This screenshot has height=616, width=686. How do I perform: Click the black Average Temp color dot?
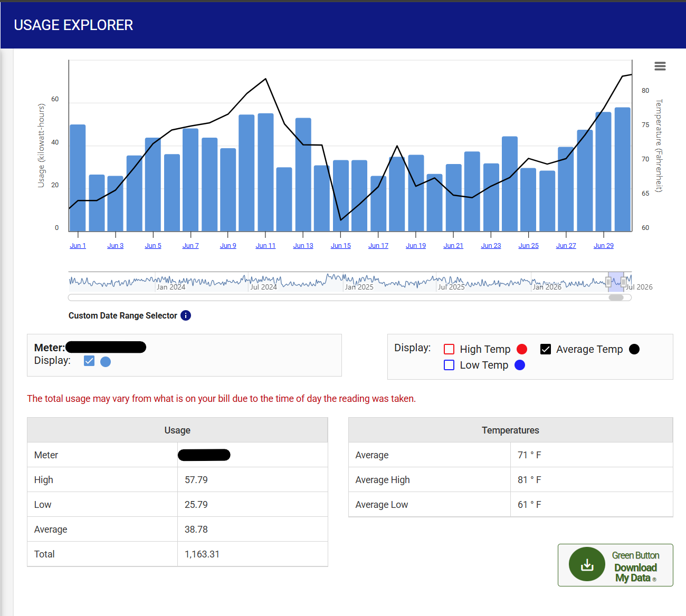tap(634, 349)
